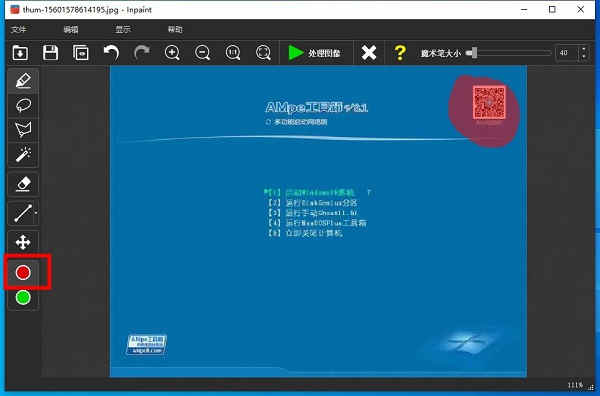Select the guide line tool
The width and height of the screenshot is (600, 396).
click(23, 213)
